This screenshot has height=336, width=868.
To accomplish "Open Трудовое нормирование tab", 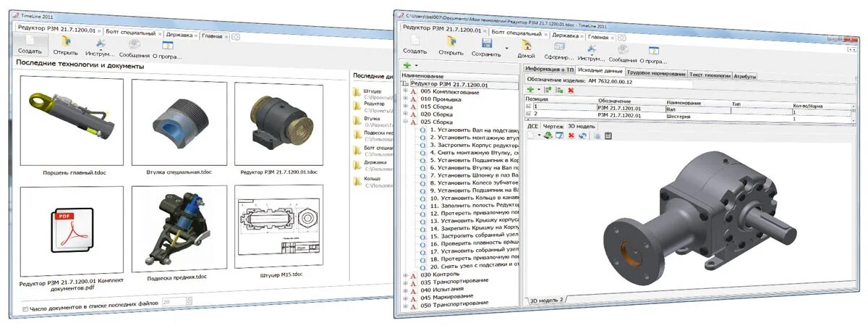I will point(656,74).
